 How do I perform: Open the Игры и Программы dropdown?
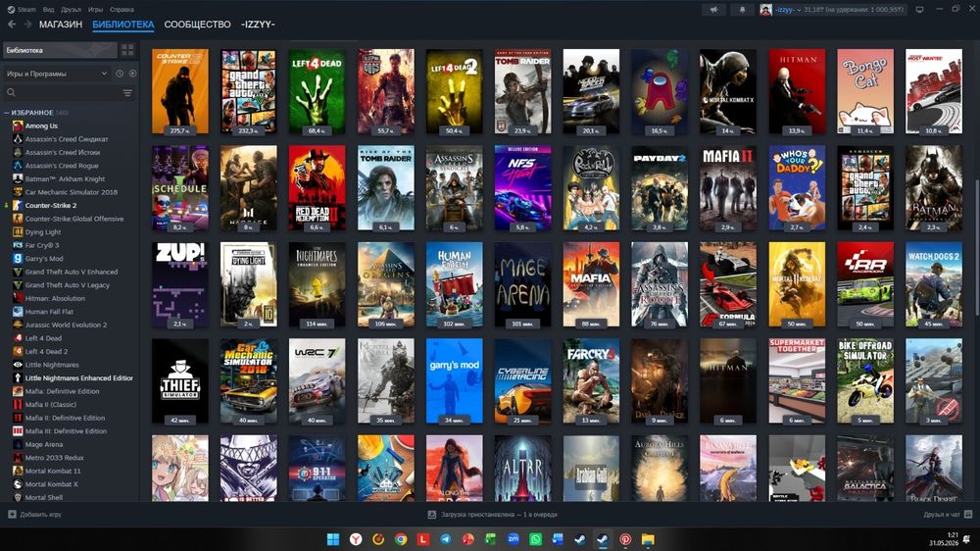pyautogui.click(x=57, y=74)
